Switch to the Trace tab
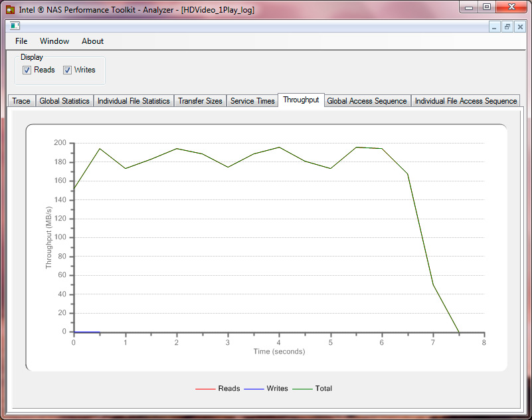Viewport: 532px width, 420px height. [x=21, y=101]
